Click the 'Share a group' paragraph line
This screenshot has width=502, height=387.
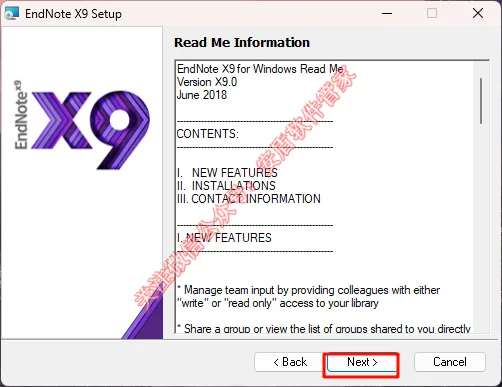click(x=324, y=328)
